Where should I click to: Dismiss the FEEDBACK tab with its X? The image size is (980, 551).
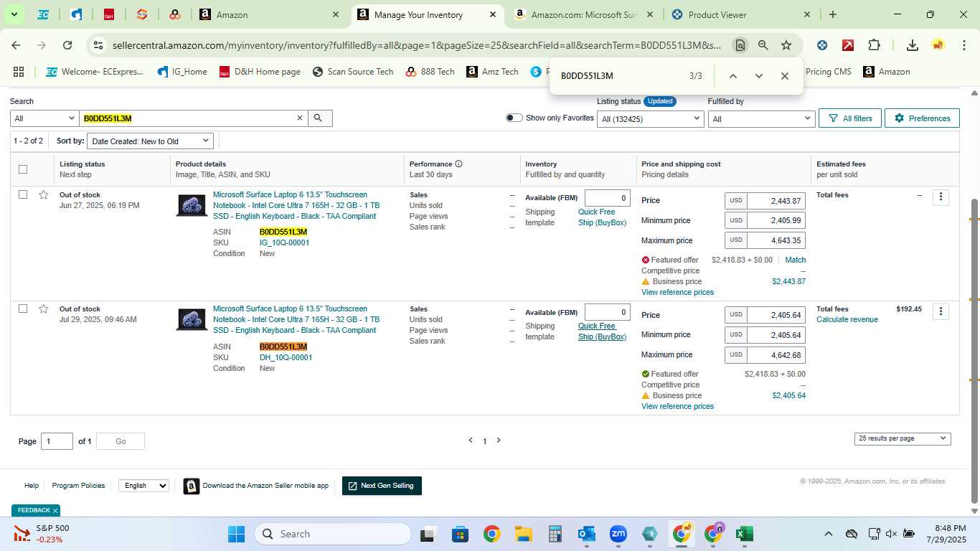(x=55, y=511)
